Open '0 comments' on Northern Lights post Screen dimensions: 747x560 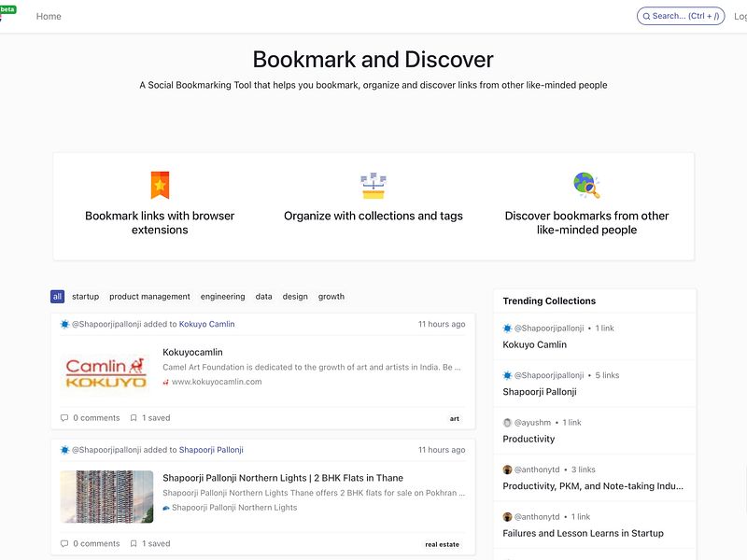pos(96,544)
